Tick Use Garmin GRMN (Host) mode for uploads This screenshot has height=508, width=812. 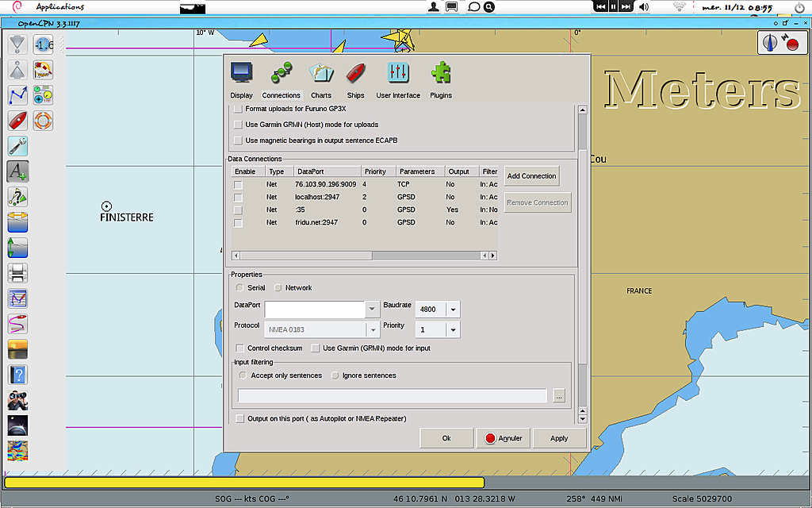238,125
